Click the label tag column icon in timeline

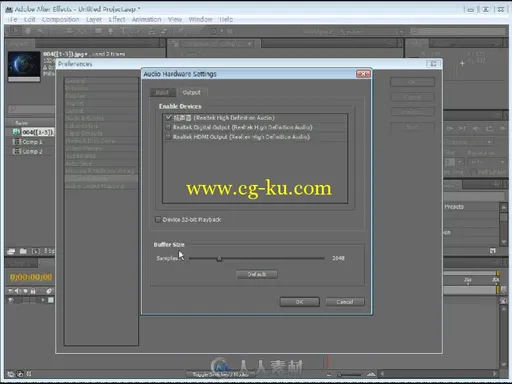[49, 291]
